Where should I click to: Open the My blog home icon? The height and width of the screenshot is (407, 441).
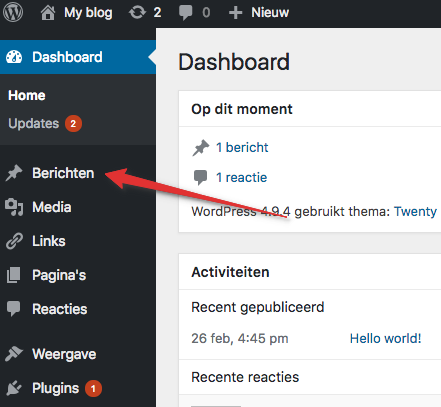click(48, 13)
